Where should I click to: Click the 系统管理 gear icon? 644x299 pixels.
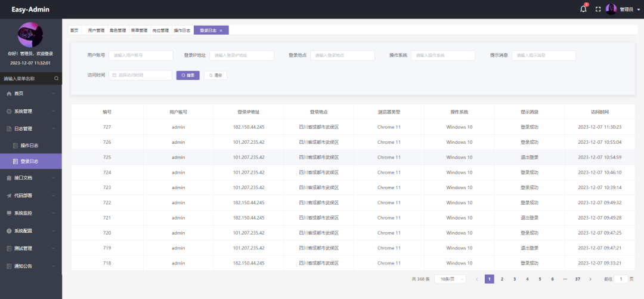coord(9,111)
